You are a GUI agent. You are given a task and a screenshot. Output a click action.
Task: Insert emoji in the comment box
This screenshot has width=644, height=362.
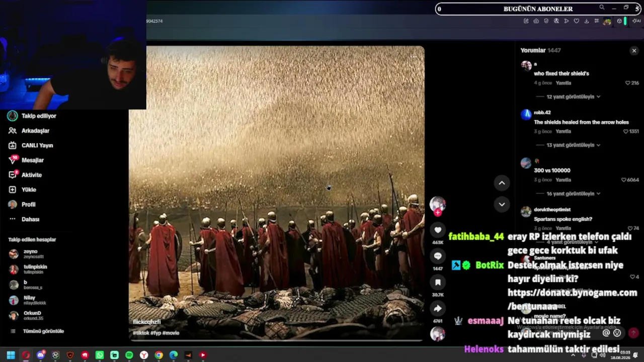point(617,333)
